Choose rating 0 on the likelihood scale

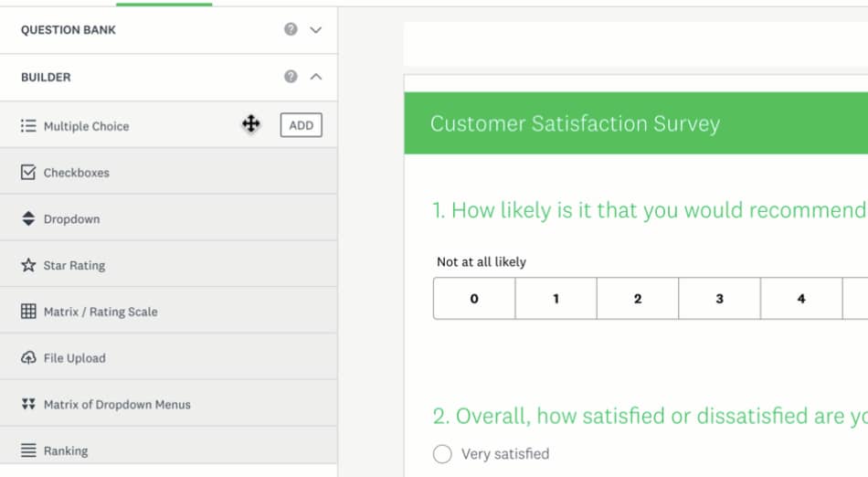point(474,299)
